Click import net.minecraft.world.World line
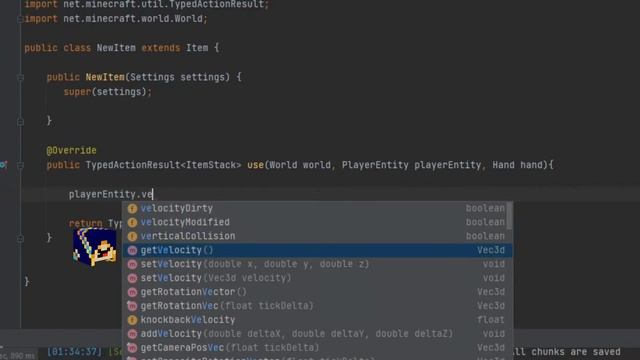640x360 pixels. 116,19
